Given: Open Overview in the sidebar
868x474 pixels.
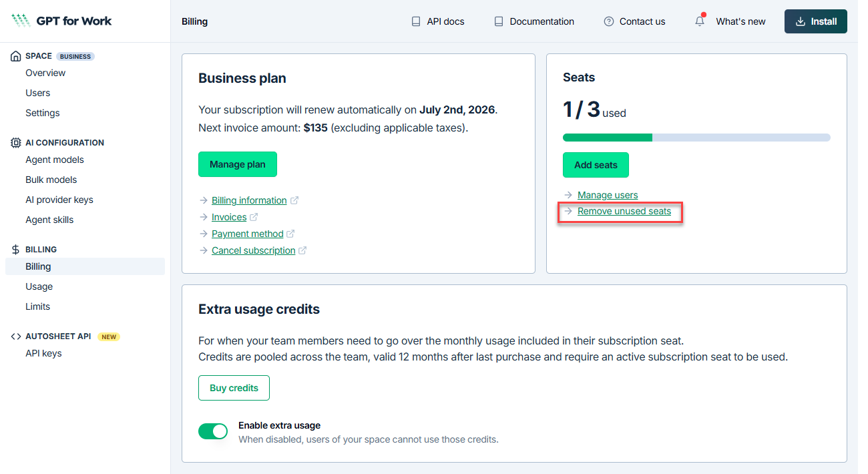Looking at the screenshot, I should click(x=45, y=73).
